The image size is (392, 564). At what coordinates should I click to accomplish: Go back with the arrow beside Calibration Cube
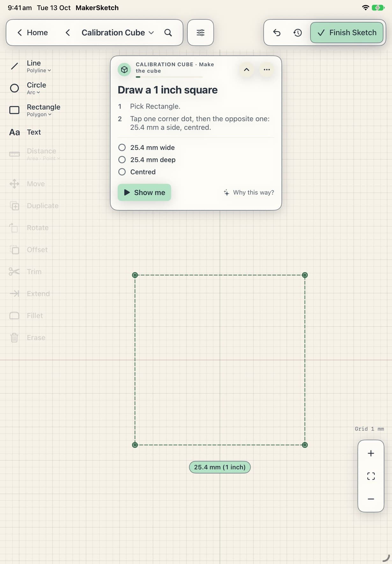pos(68,33)
